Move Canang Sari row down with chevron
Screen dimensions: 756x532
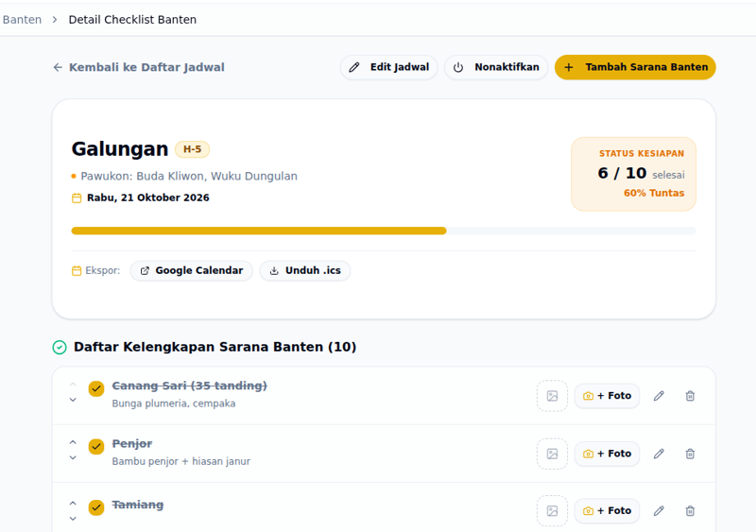click(x=73, y=400)
